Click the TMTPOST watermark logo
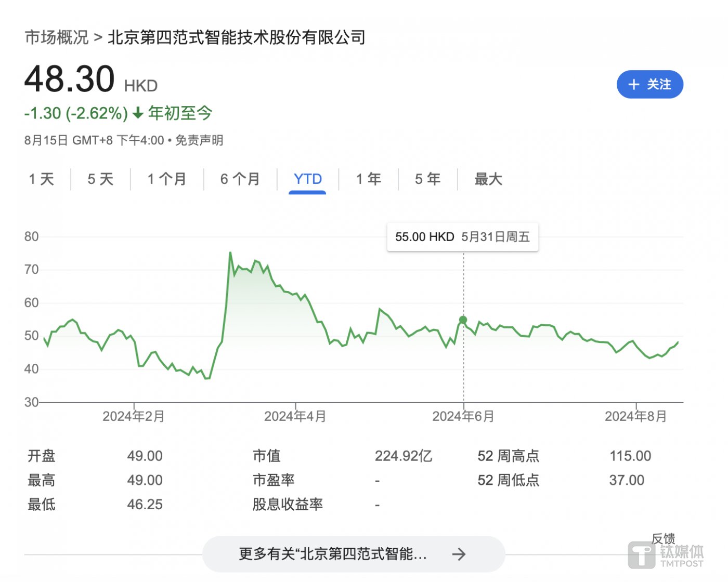Screen dimensions: 728x582 (x=666, y=555)
